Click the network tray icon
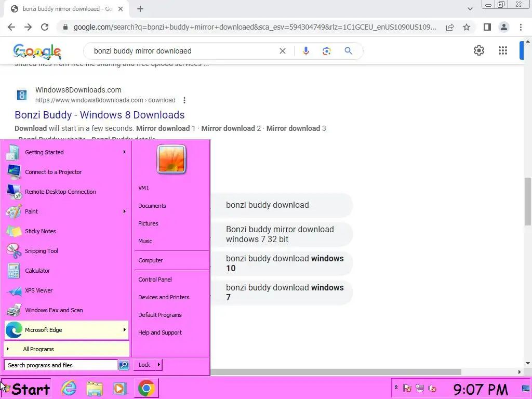The image size is (532, 399). coord(420,388)
